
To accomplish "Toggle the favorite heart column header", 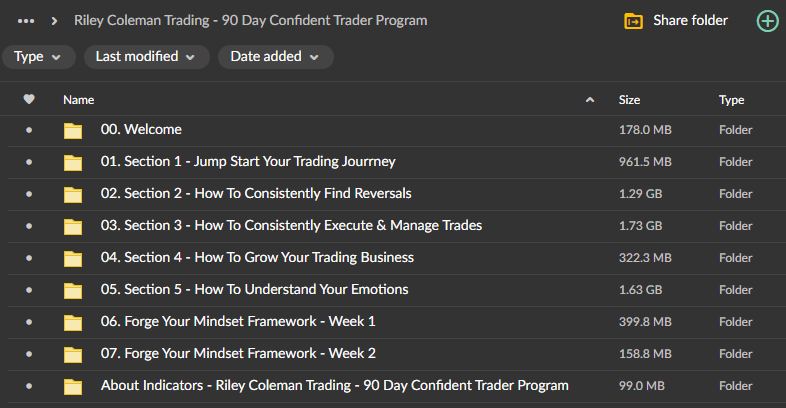I will [x=29, y=100].
